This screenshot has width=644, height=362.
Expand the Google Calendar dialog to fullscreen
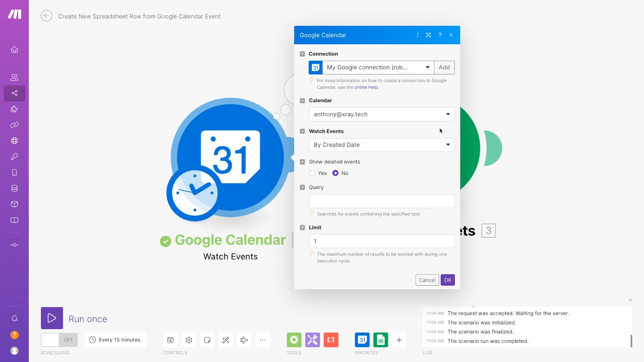(429, 35)
